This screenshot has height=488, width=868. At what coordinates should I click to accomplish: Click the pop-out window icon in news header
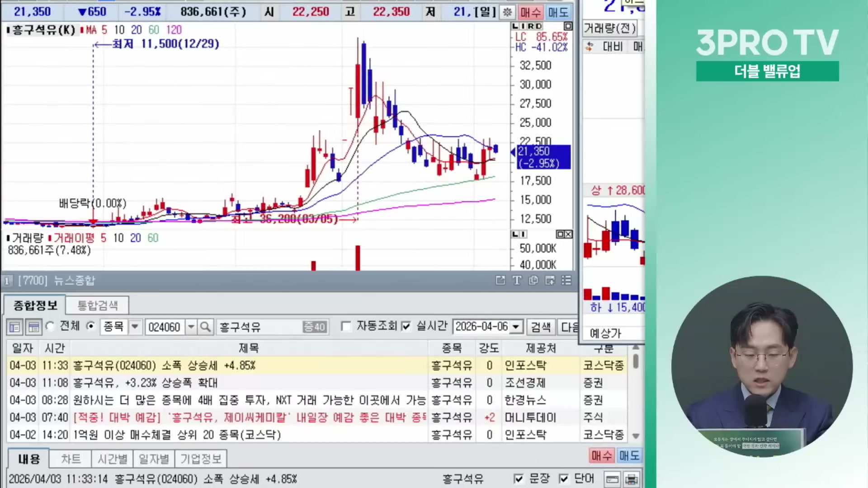pos(500,281)
